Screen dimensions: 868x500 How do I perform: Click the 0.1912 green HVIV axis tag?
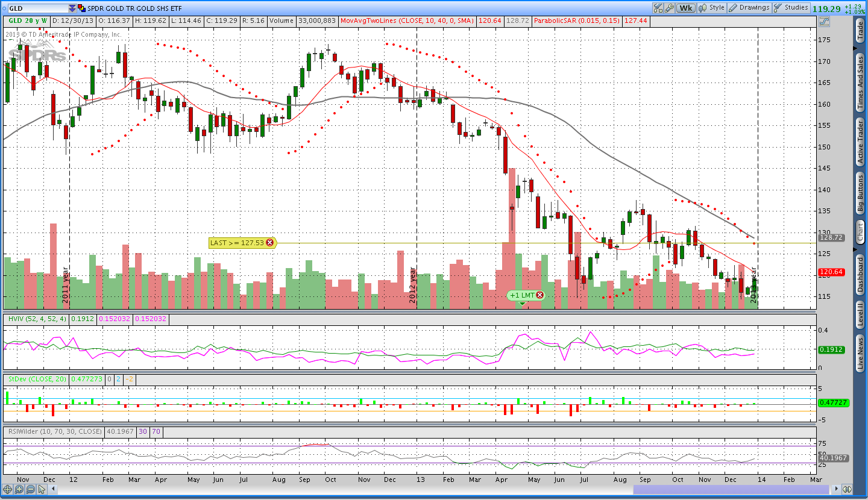pos(831,349)
